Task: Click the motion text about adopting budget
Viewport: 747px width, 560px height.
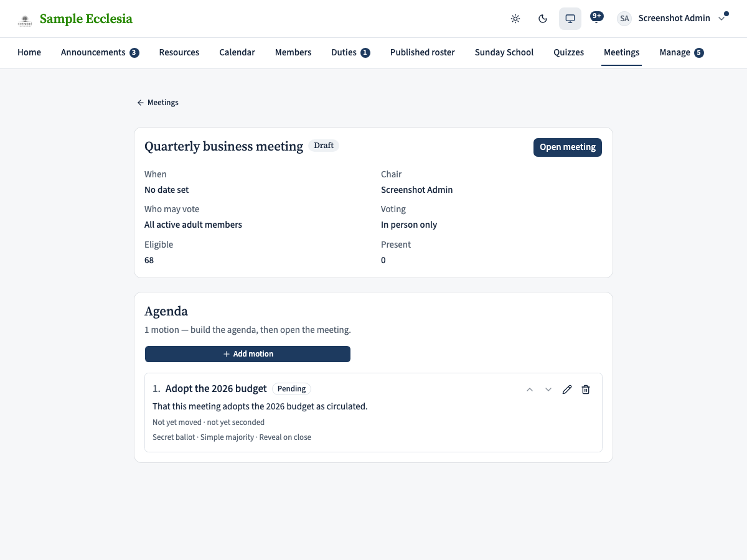Action: 260,406
